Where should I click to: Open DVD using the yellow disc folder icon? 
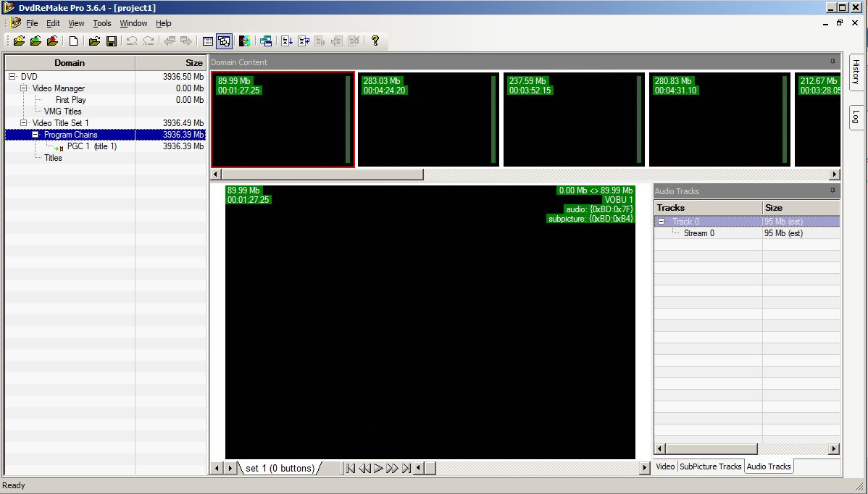pos(20,41)
